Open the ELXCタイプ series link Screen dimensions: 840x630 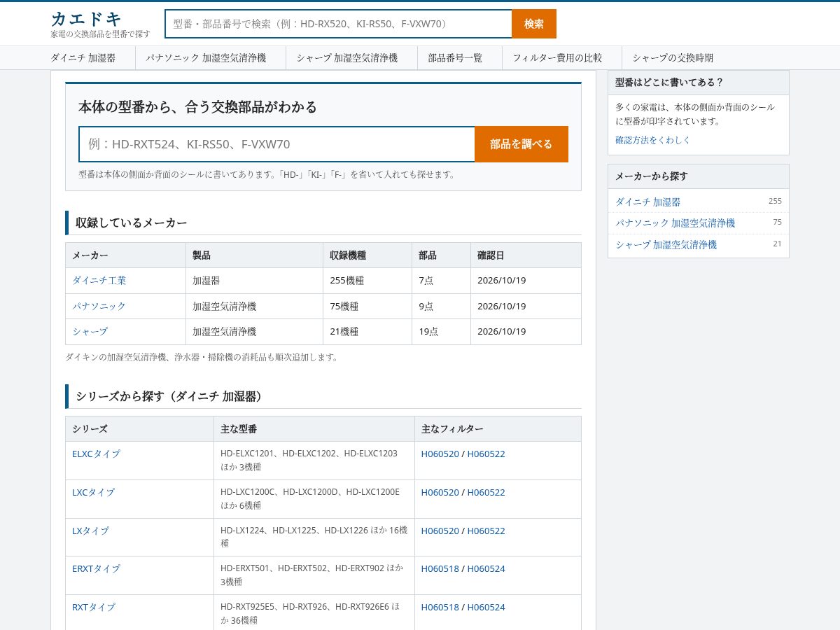(96, 454)
